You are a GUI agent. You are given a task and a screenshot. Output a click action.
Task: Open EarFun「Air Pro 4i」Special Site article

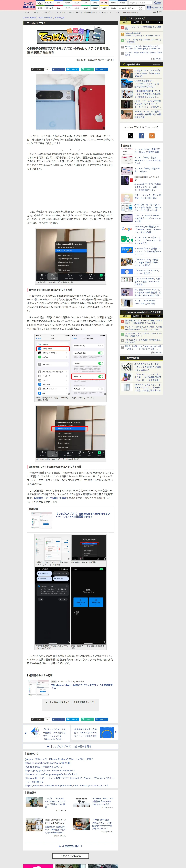147,114
